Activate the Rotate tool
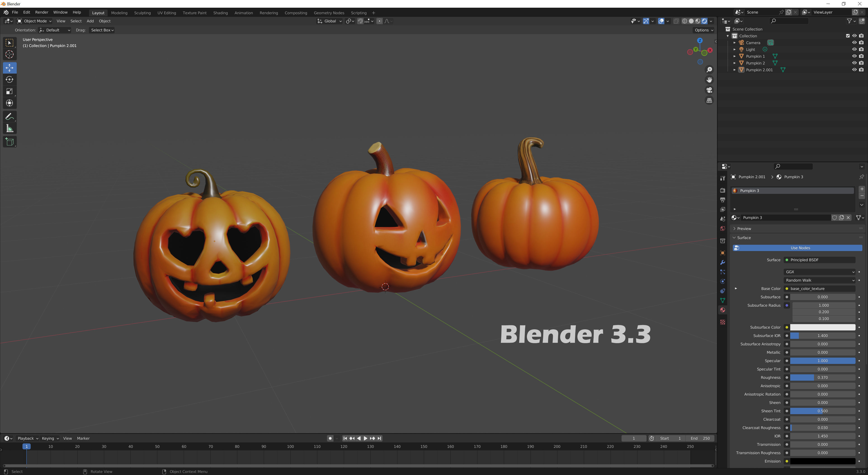Image resolution: width=868 pixels, height=475 pixels. click(9, 80)
